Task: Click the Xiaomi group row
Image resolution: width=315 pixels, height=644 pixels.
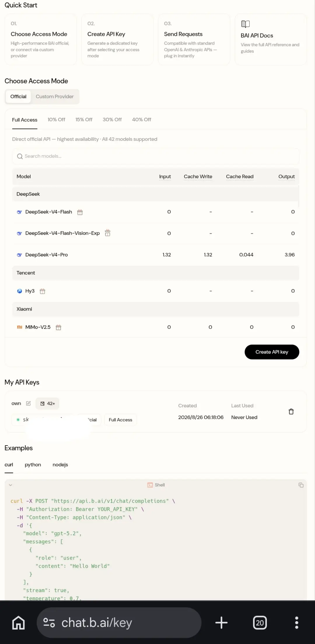Action: tap(156, 309)
